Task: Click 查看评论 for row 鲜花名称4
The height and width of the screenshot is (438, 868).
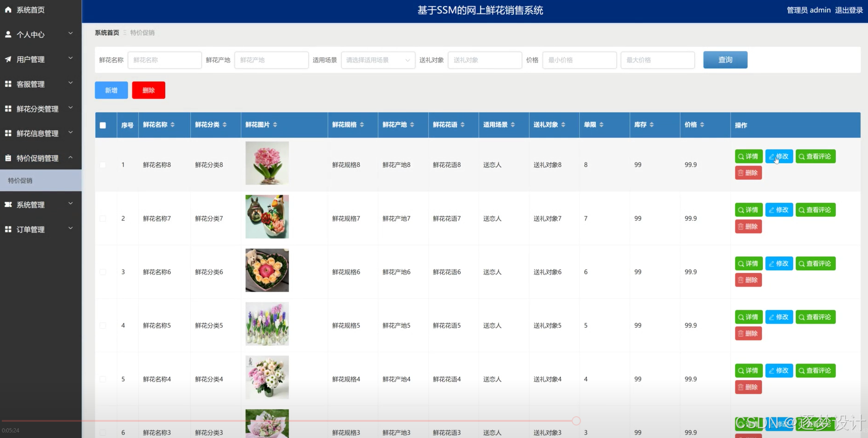Action: (x=815, y=370)
